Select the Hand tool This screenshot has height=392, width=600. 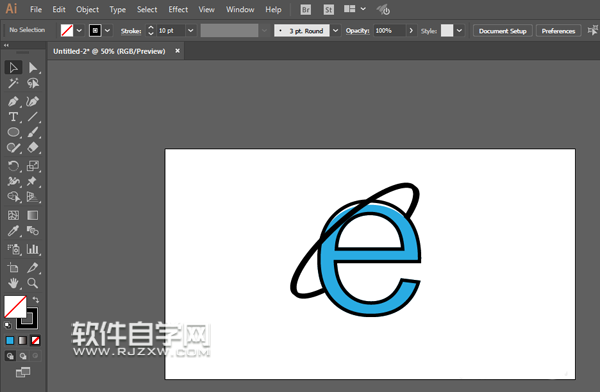[x=13, y=283]
